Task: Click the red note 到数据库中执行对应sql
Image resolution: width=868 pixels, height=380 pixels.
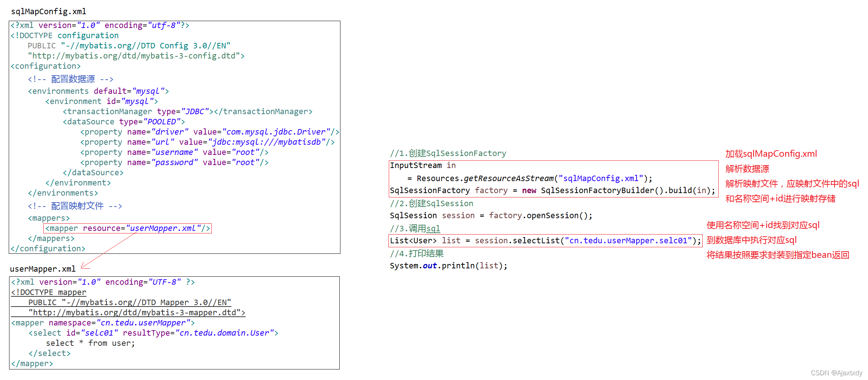Action: (x=752, y=240)
